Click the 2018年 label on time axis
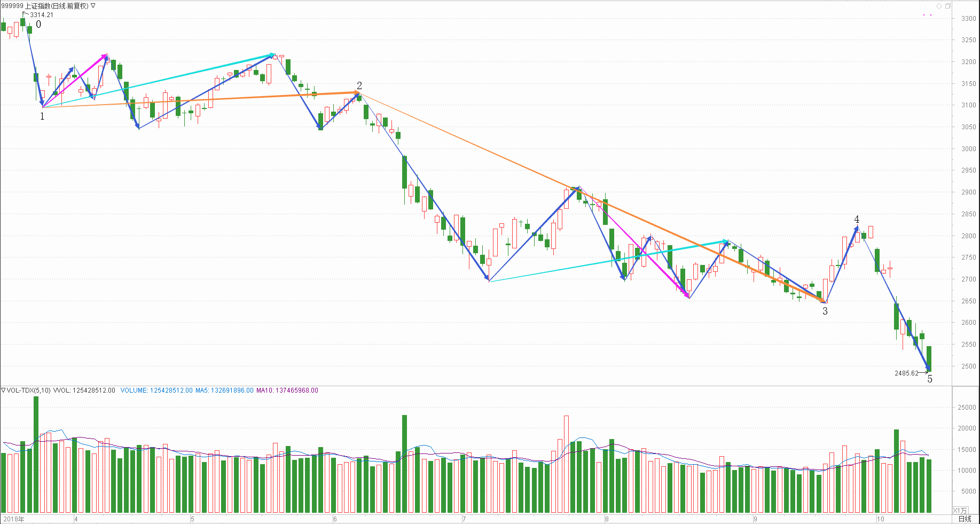 coord(14,519)
